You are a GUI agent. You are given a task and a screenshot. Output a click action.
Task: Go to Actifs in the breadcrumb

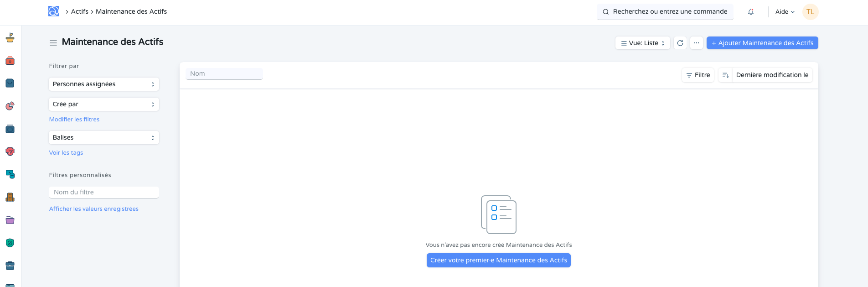tap(80, 11)
